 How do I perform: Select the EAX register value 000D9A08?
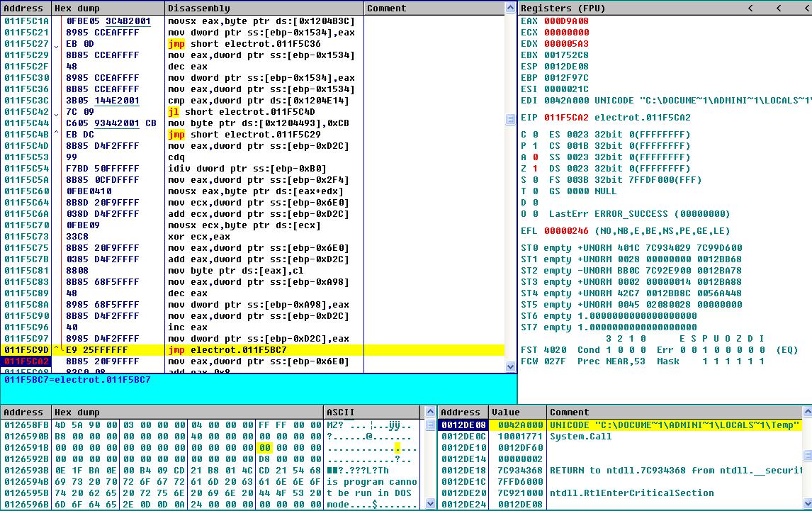(566, 21)
